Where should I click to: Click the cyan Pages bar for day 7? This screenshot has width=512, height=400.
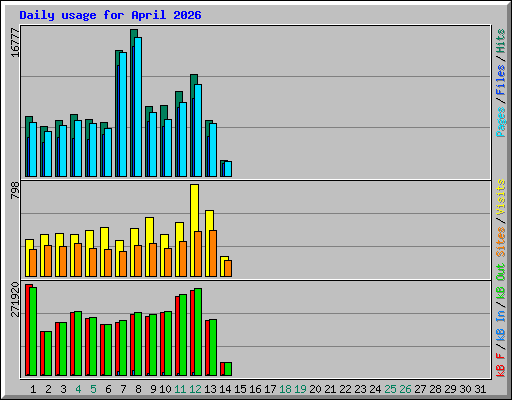123,115
